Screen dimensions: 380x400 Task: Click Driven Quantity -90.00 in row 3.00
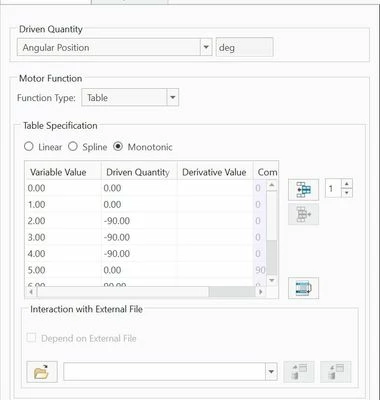pyautogui.click(x=139, y=237)
